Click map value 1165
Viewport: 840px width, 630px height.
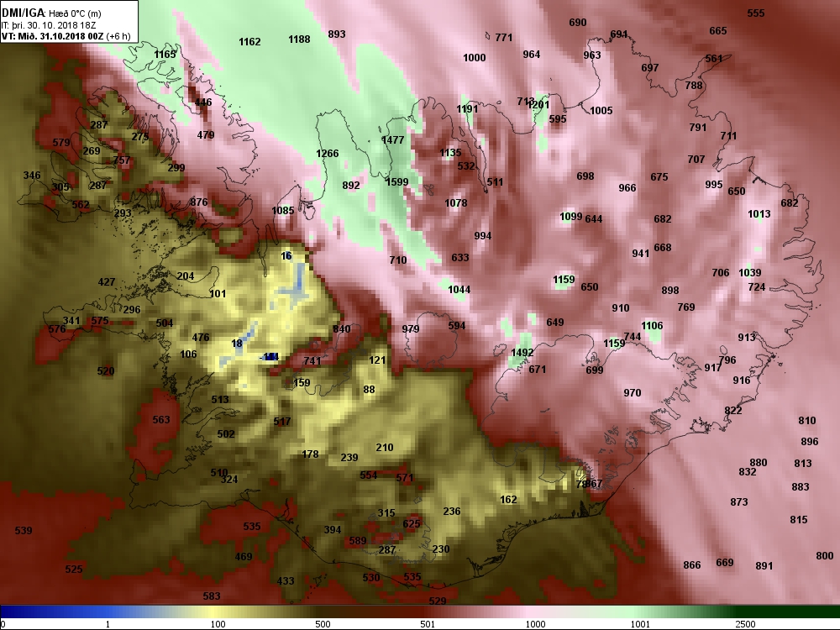[x=165, y=55]
